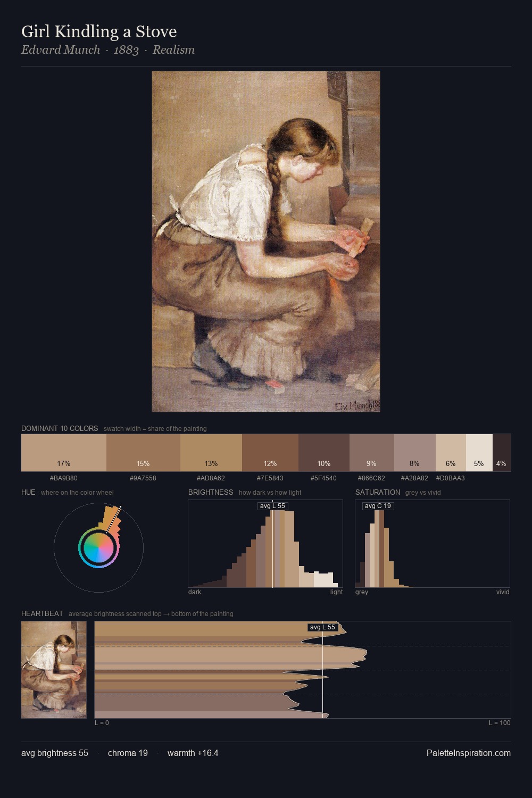Click the 'dark' axis label
This screenshot has width=532, height=798.
tap(195, 592)
